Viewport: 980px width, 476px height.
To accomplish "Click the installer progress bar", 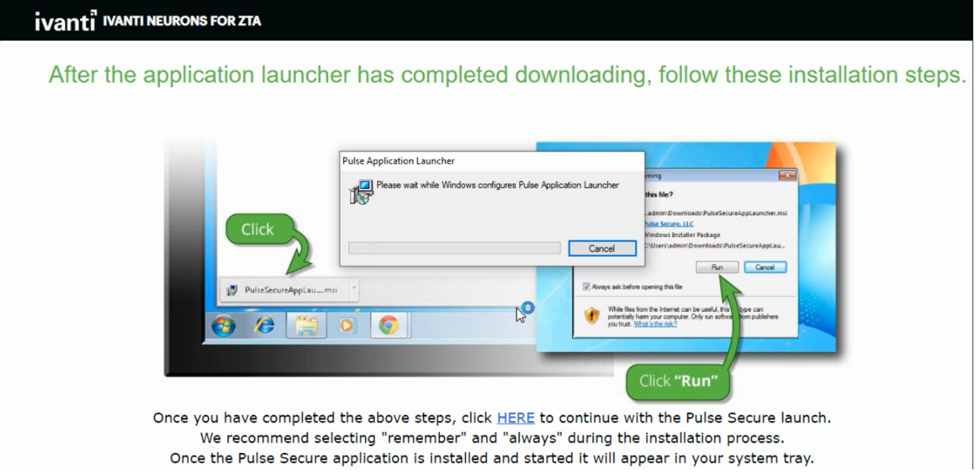I will point(454,248).
